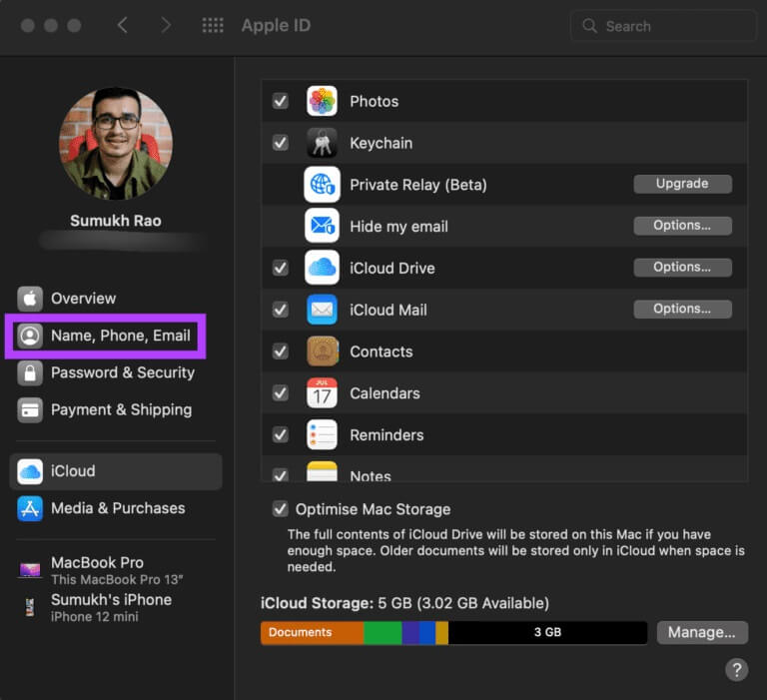767x700 pixels.
Task: Click the Photos app icon
Action: tap(322, 101)
